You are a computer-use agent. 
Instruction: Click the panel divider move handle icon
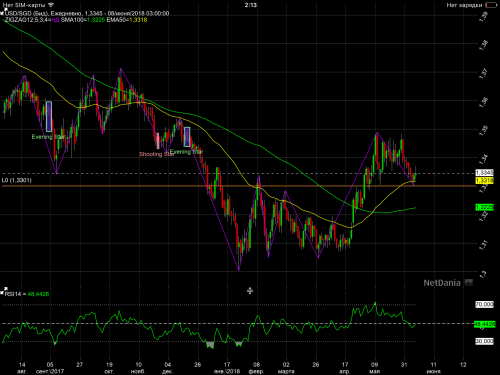coord(250,291)
